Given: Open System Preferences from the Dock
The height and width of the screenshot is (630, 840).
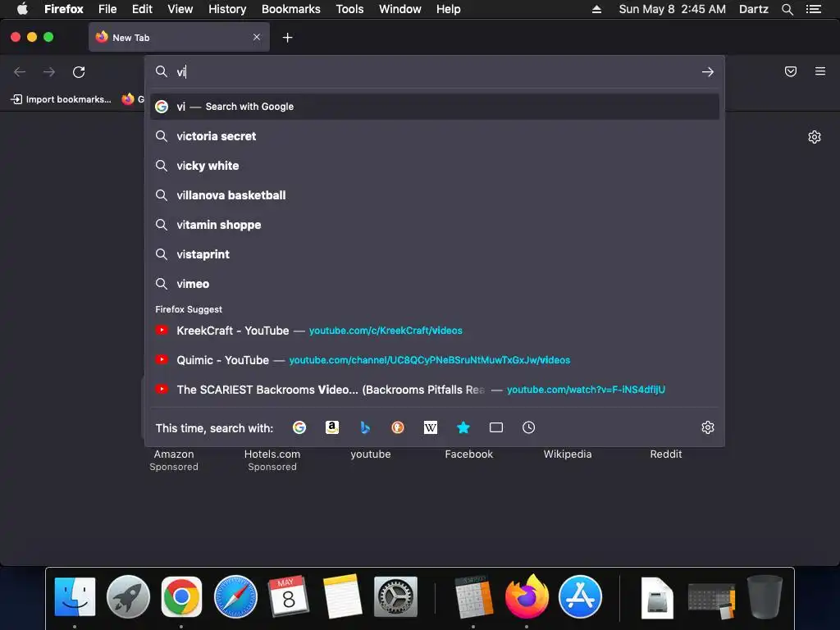Looking at the screenshot, I should 395,596.
